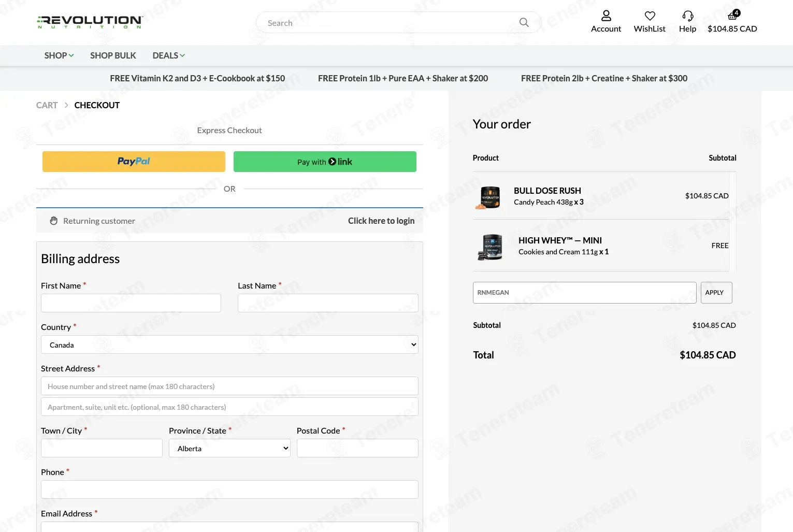
Task: Click the CHECKOUT breadcrumb
Action: (97, 105)
